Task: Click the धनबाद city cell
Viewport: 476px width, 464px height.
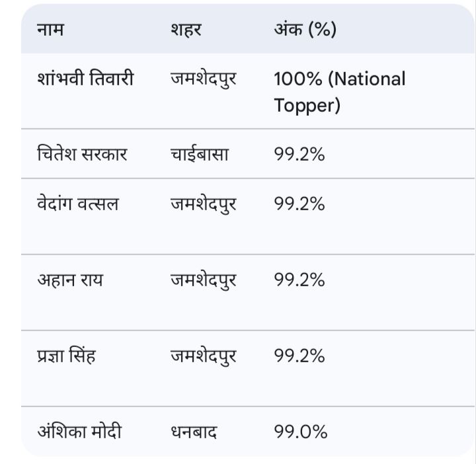Action: 194,432
